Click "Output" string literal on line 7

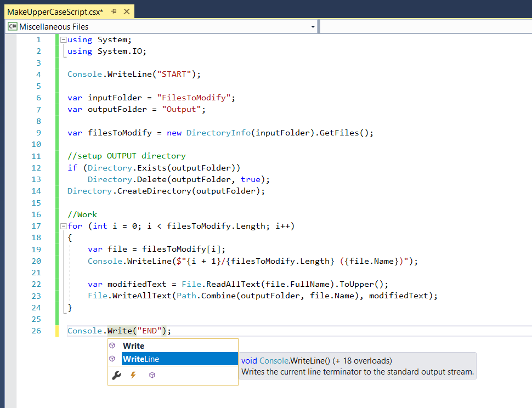pos(181,109)
